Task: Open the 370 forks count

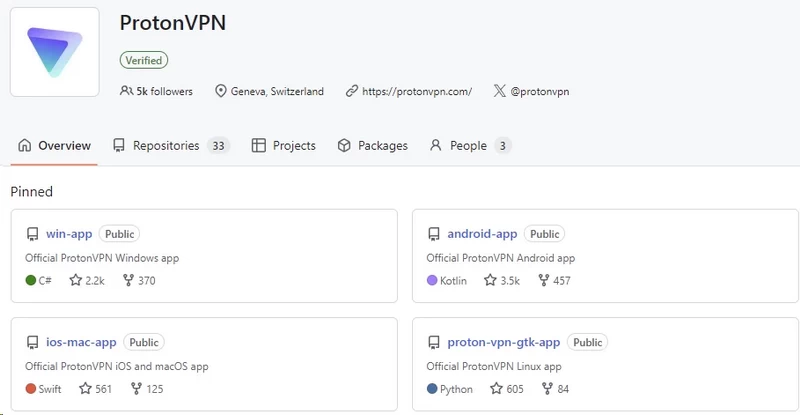Action: click(146, 280)
